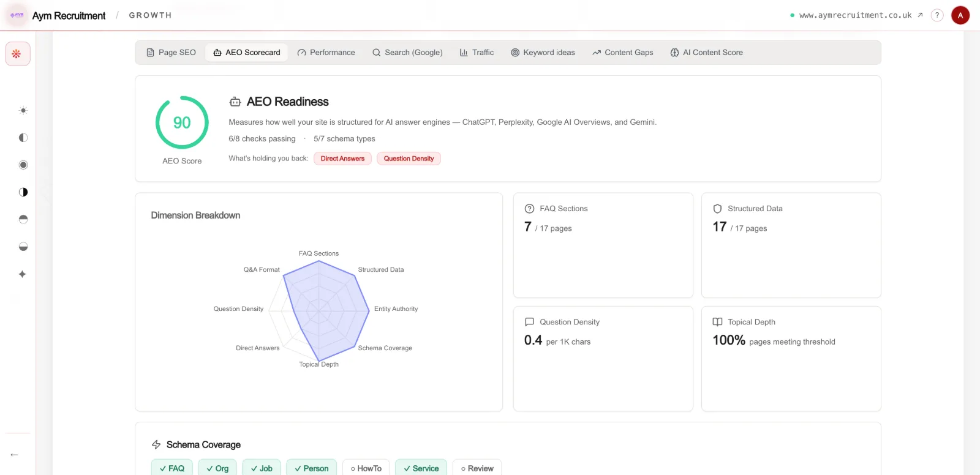Click the 17 / 17 pages value
This screenshot has width=980, height=475.
coord(740,227)
